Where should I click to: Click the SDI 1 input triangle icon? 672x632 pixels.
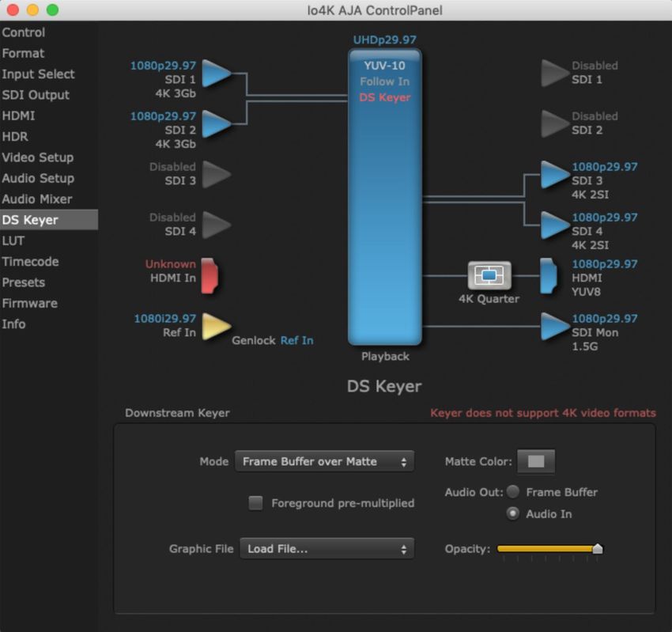click(x=217, y=74)
